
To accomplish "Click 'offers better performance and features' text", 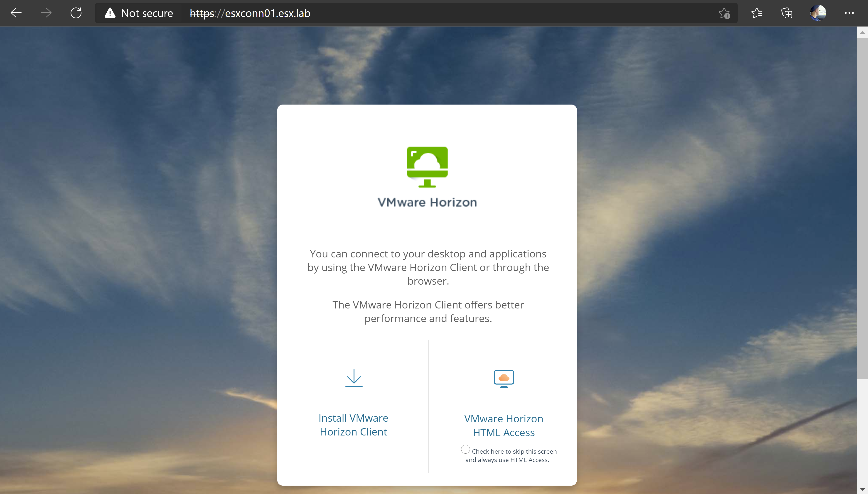I will click(428, 312).
